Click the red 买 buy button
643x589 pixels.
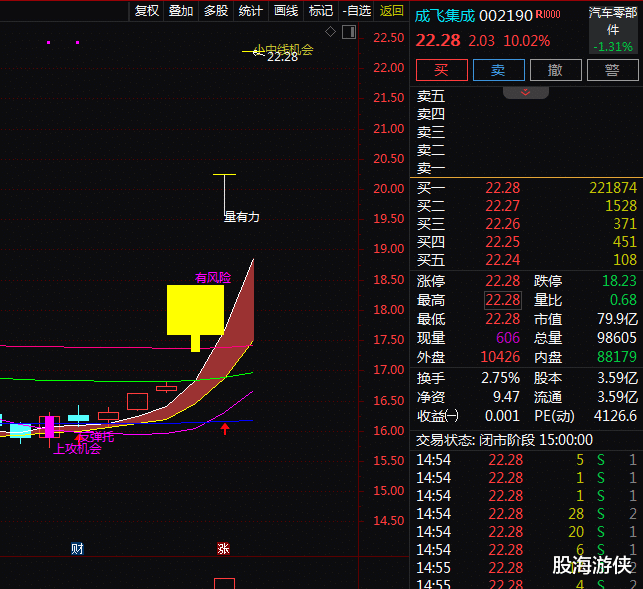click(442, 70)
